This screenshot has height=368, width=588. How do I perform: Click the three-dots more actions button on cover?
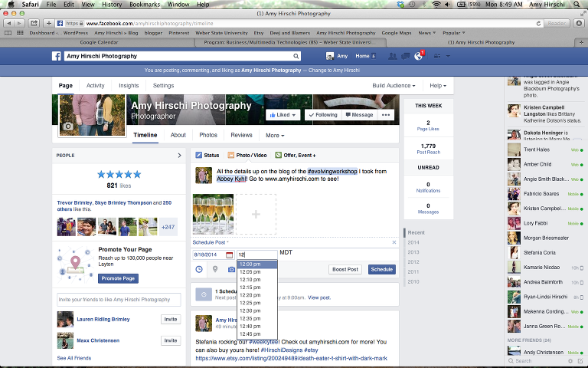(x=386, y=115)
